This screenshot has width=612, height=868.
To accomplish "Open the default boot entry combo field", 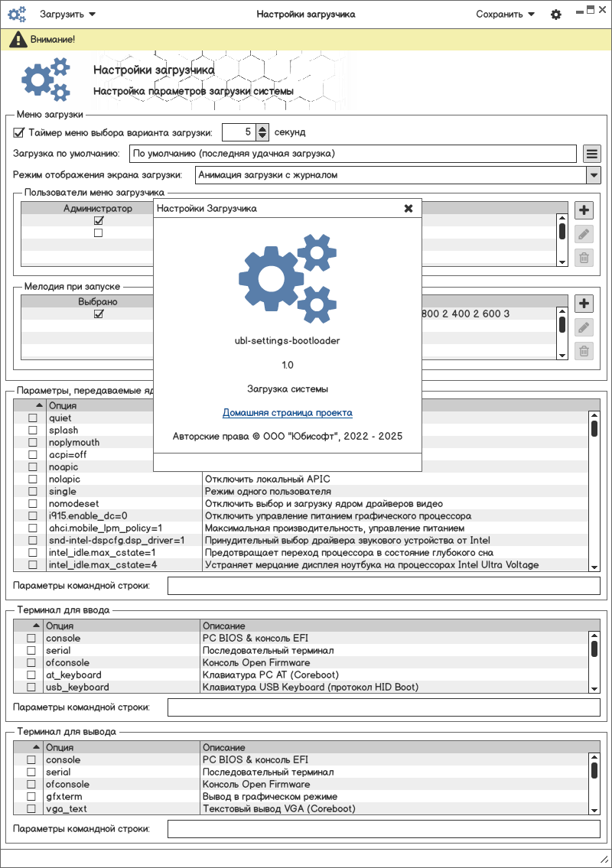I will (x=353, y=154).
